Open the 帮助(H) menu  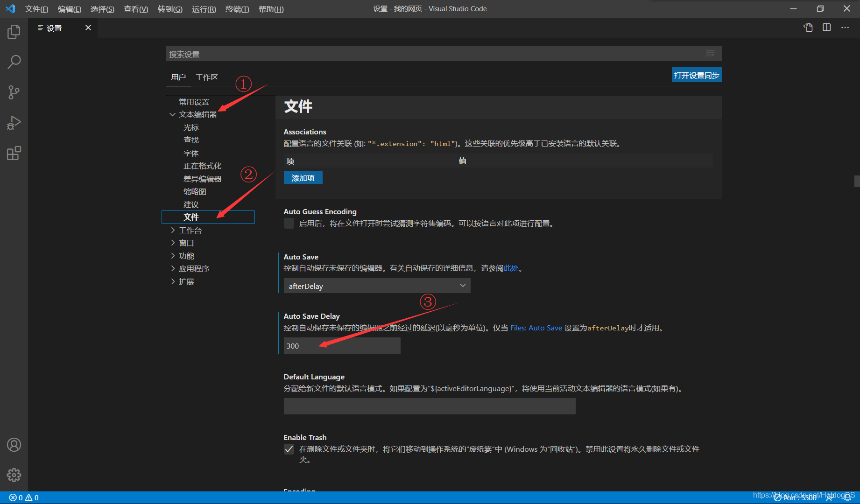271,9
